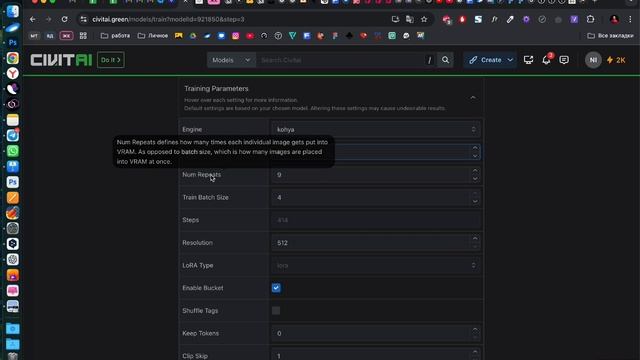Go back using the browser back arrow
Screen dimensions: 640x360
[x=33, y=19]
